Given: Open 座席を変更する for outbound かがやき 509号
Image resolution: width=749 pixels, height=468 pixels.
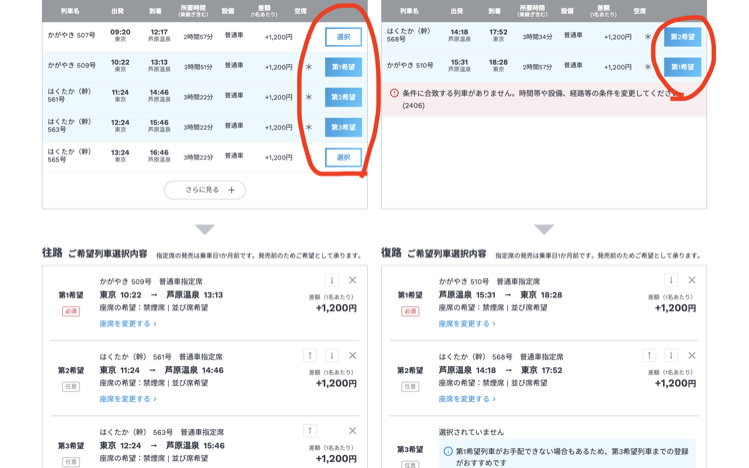Looking at the screenshot, I should tap(128, 324).
